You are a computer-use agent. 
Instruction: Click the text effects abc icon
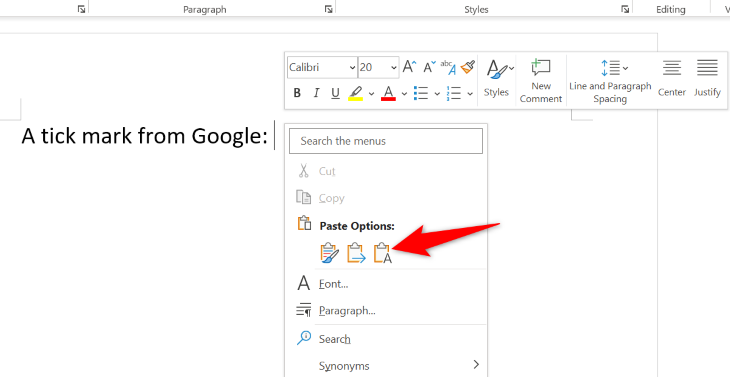point(448,67)
